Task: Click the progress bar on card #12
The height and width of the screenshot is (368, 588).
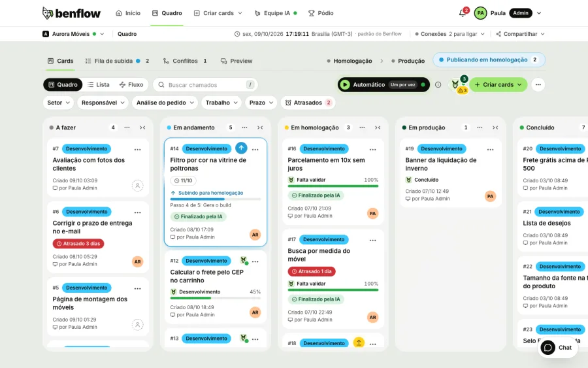Action: point(216,298)
